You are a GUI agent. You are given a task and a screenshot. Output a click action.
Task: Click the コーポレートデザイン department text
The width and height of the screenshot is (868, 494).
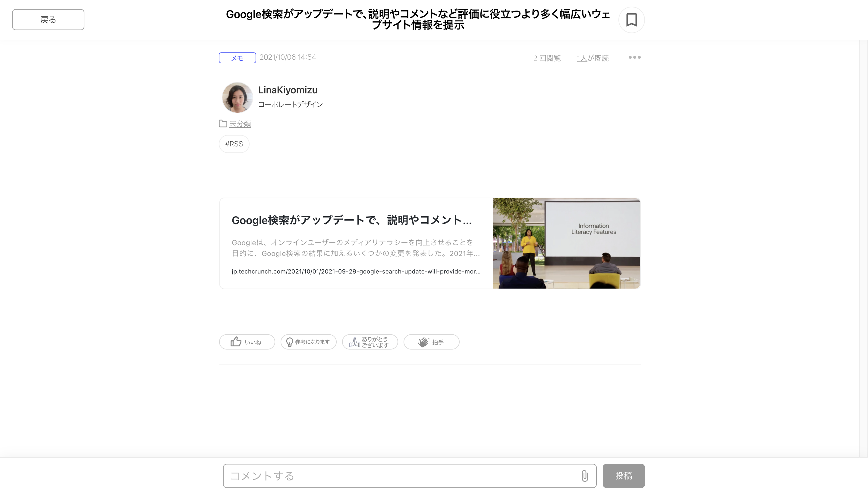pos(290,104)
